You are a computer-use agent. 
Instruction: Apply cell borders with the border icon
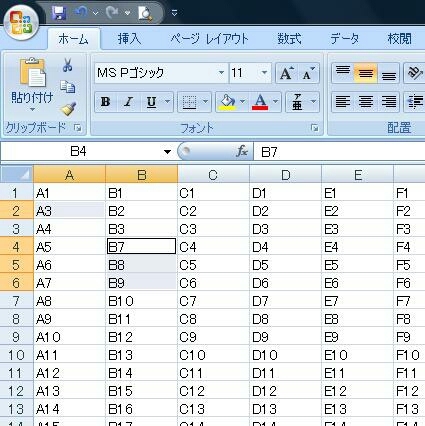tap(189, 102)
